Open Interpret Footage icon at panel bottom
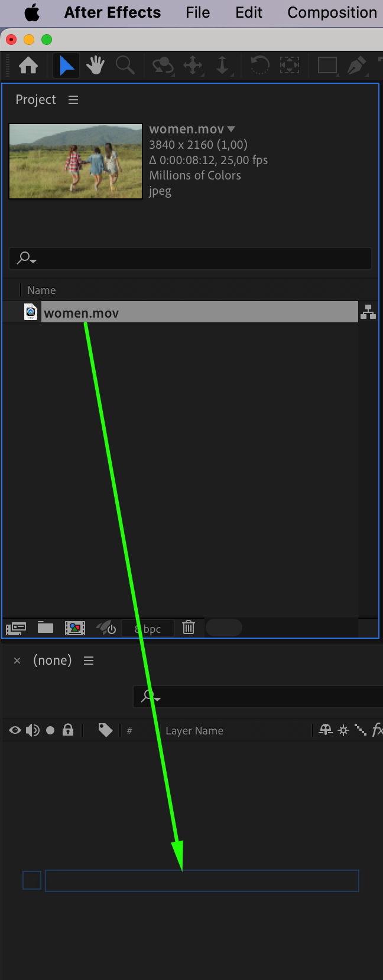 point(16,628)
